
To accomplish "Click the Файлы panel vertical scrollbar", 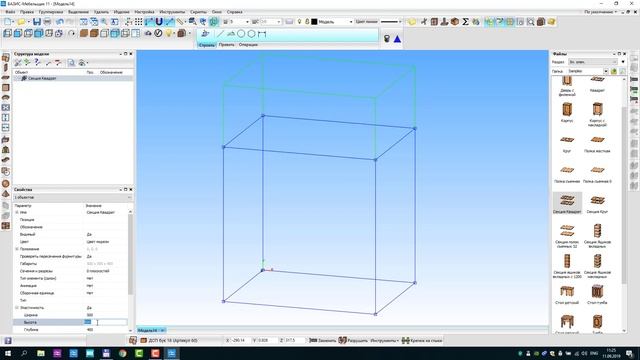I will coord(624,196).
